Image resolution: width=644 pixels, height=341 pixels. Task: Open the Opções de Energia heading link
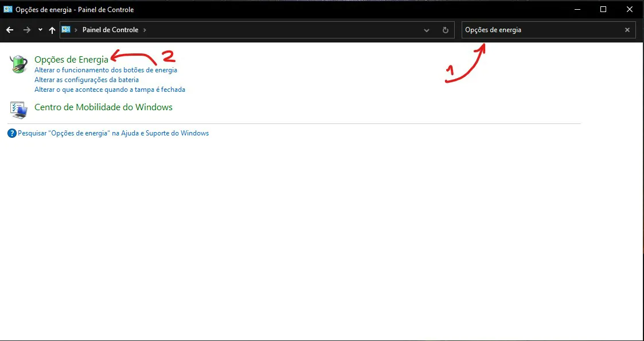pyautogui.click(x=72, y=60)
